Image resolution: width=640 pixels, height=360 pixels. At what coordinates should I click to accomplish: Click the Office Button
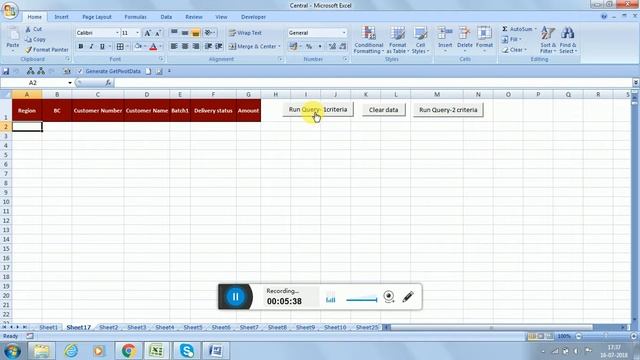point(10,10)
